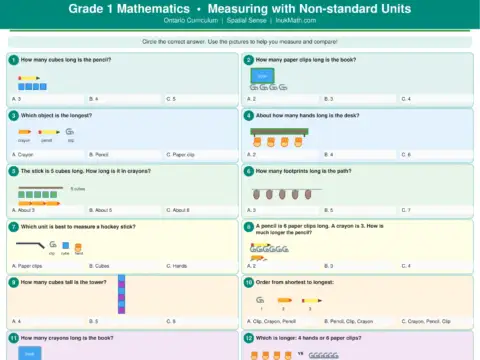Pick answer B. 3 for question 8
Screen dimensions: 480x360
pyautogui.click(x=358, y=266)
